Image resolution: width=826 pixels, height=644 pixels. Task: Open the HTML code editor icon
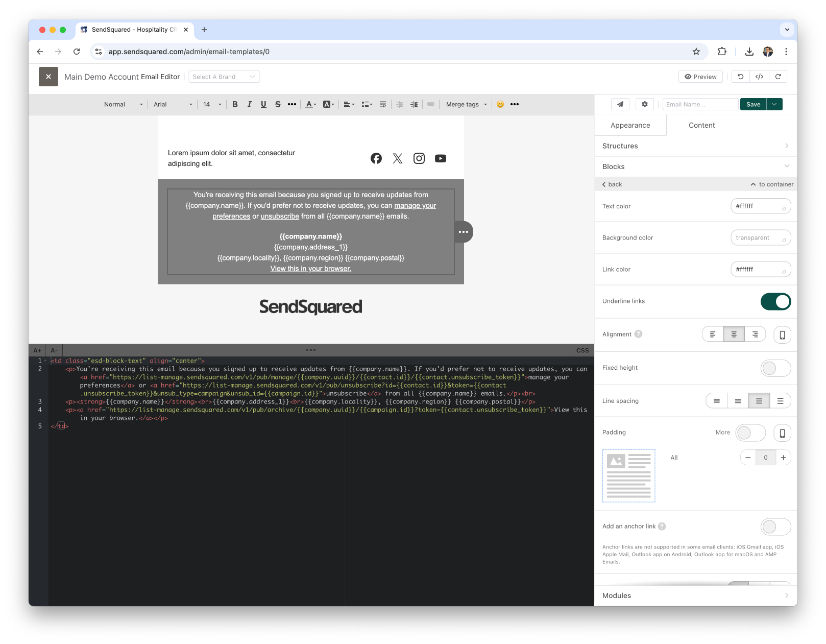(x=759, y=77)
